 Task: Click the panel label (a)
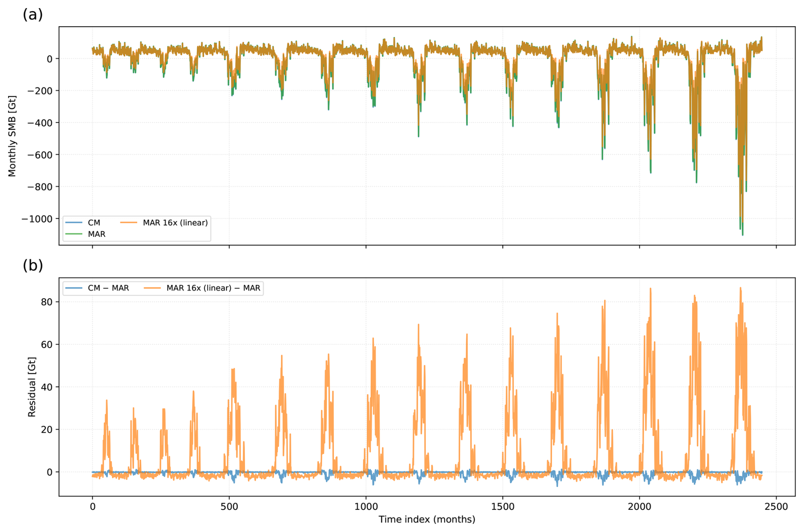(x=33, y=14)
